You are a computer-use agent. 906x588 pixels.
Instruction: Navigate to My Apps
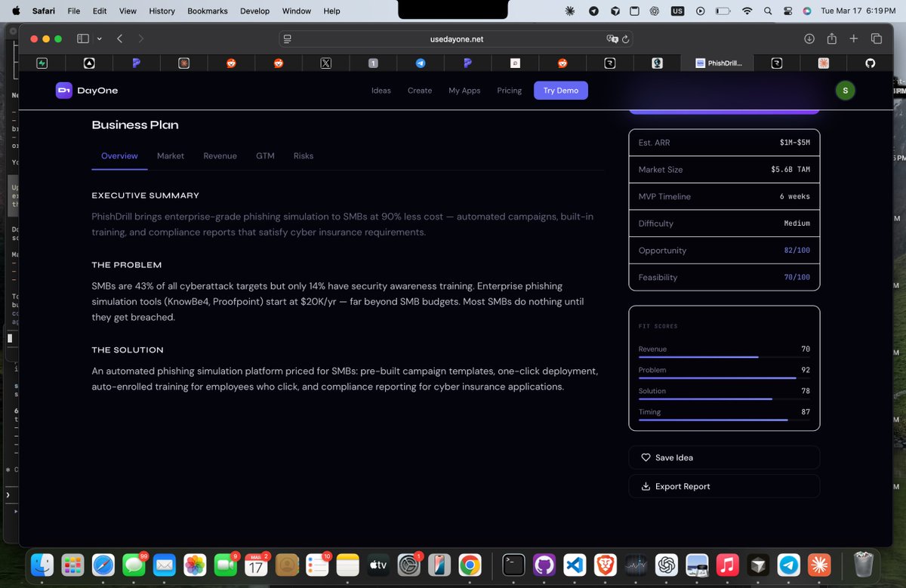pos(464,91)
